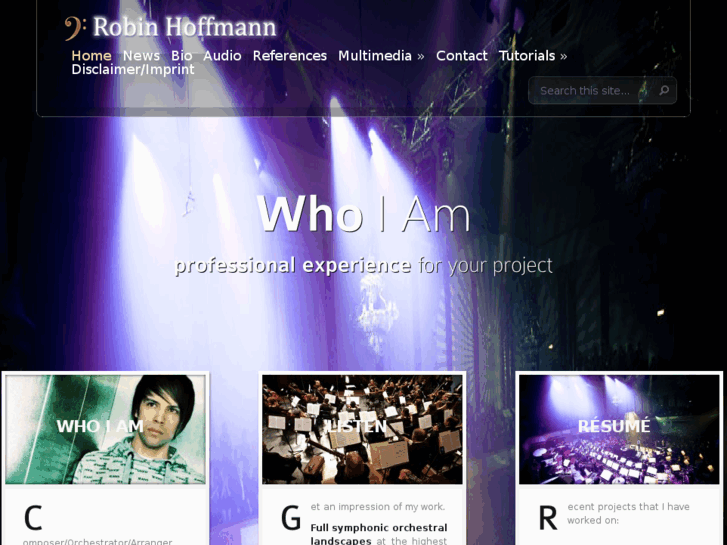Go to the News page
The height and width of the screenshot is (545, 727).
click(141, 56)
